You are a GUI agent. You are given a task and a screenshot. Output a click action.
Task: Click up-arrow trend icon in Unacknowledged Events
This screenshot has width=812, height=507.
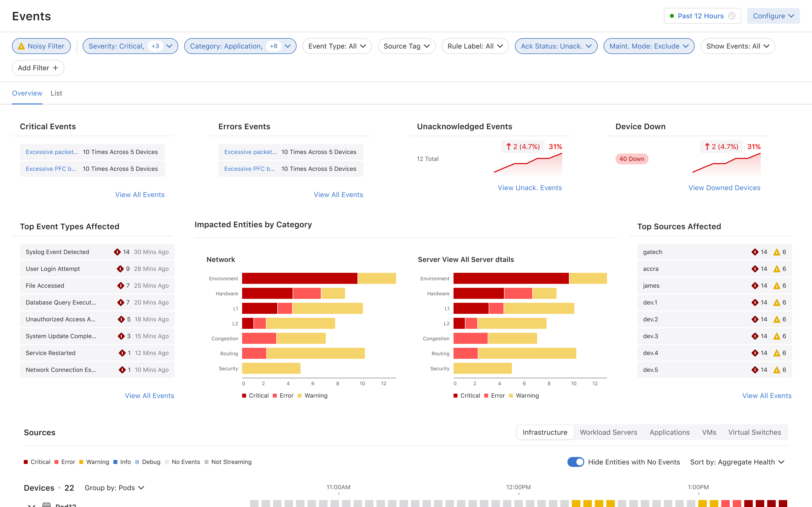pyautogui.click(x=508, y=147)
